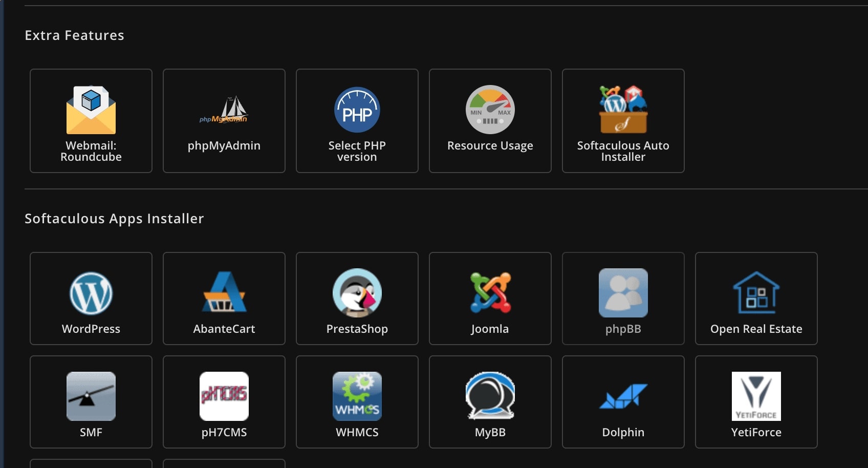Open the Webmail Roundcube envelope icon

(x=91, y=110)
